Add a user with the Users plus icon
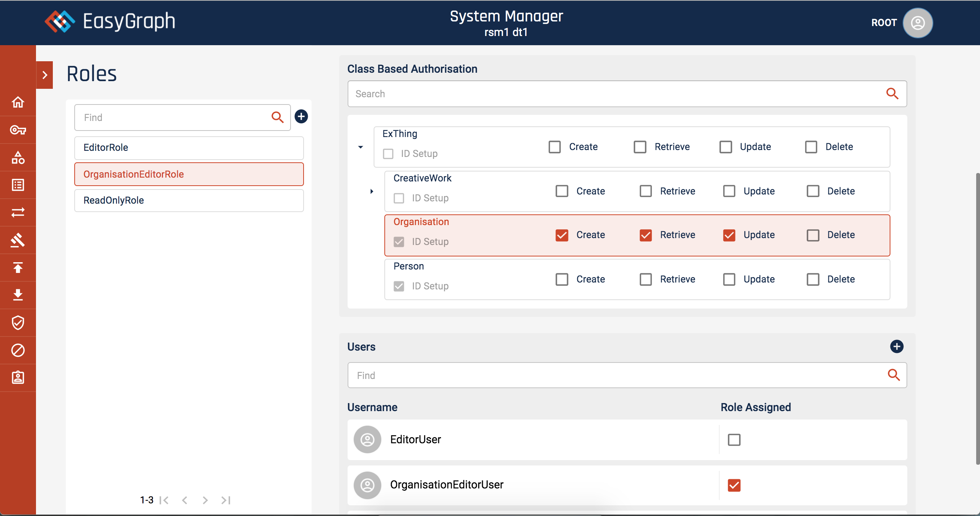Viewport: 980px width, 516px height. [897, 346]
